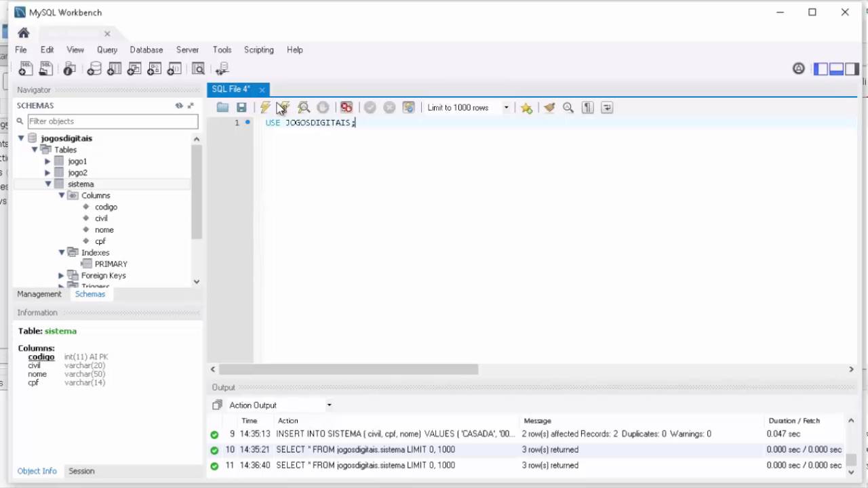Screen dimensions: 868x488
Task: Select the cpf column in tree
Action: point(100,241)
